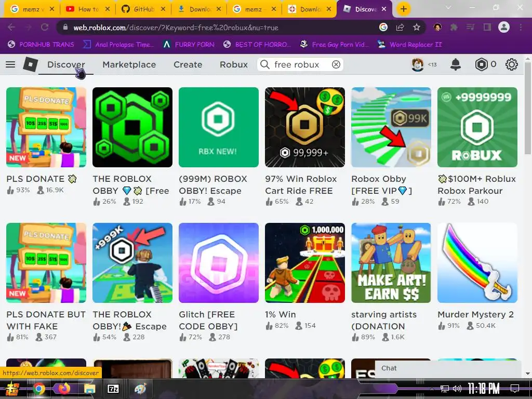The image size is (532, 399).
Task: Open the 1,000,000 treasure thumbnail
Action: (x=304, y=262)
